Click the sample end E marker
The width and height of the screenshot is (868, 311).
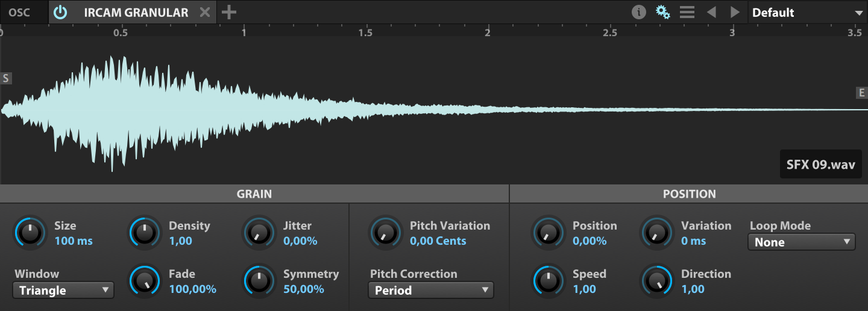(x=861, y=93)
